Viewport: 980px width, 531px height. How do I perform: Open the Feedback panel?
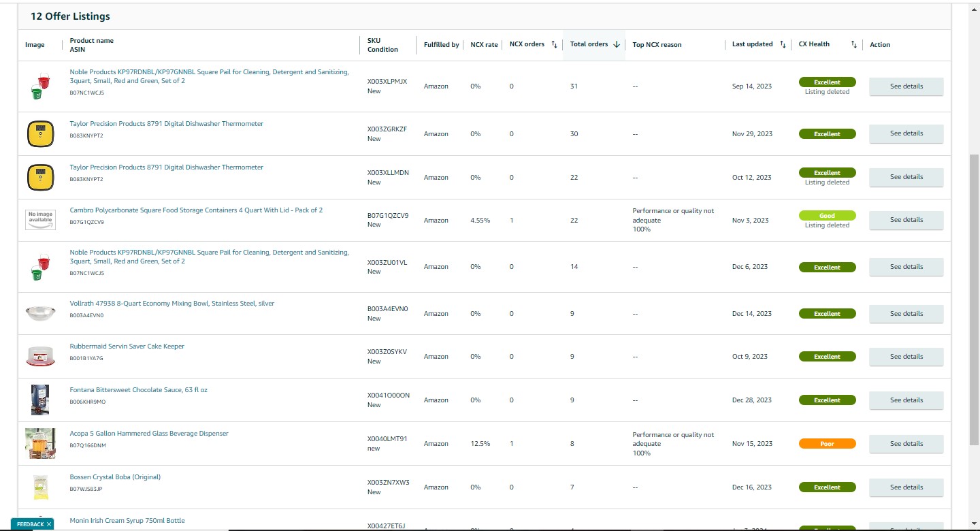[30, 524]
